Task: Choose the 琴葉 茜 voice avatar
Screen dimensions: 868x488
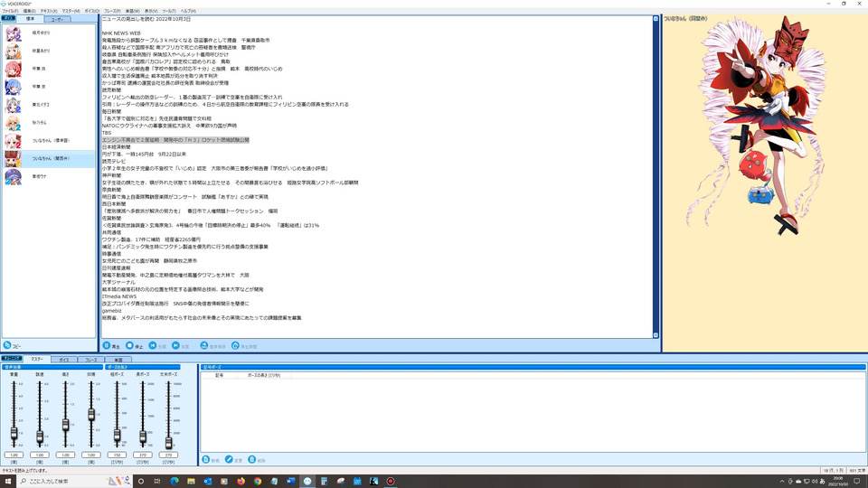Action: click(14, 69)
